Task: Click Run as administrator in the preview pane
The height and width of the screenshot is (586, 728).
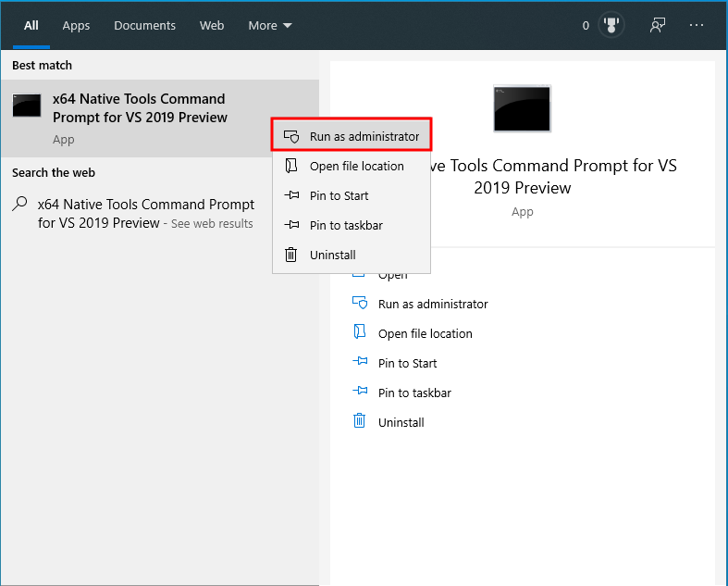Action: pyautogui.click(x=433, y=304)
